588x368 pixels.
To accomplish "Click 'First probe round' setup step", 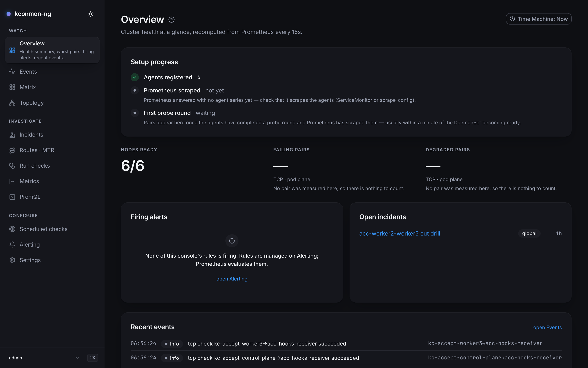I will coord(167,113).
